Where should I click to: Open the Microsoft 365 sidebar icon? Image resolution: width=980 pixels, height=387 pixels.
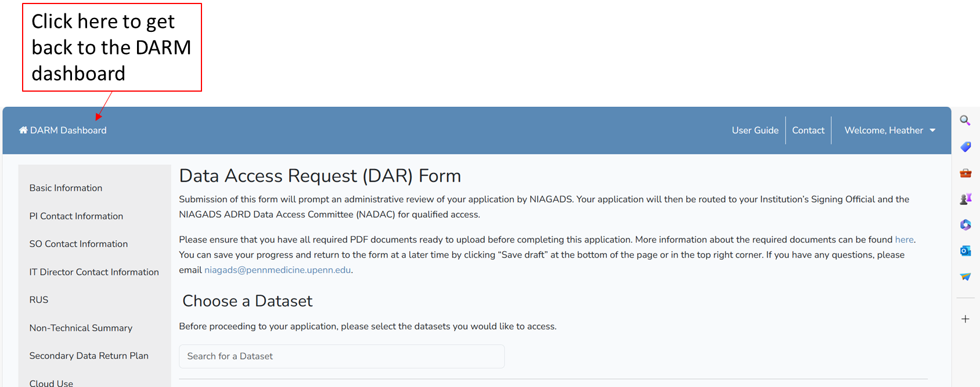point(965,225)
